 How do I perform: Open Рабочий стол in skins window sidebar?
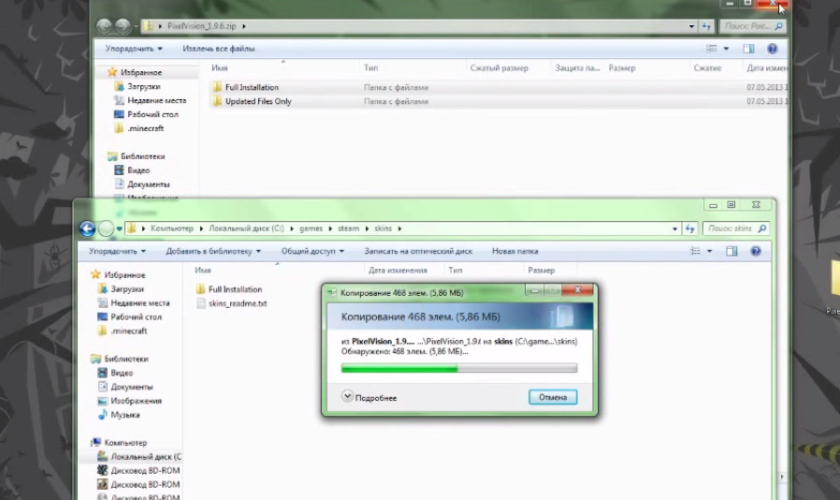pos(136,317)
